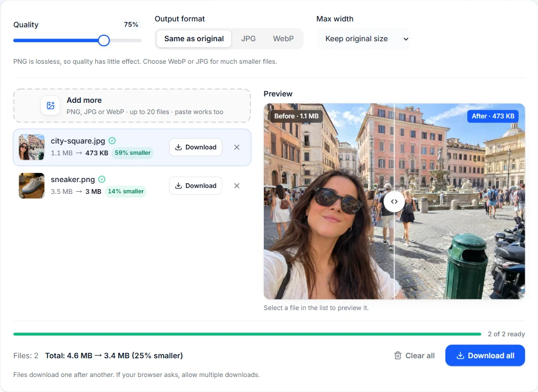Click '2 of 2 ready' status text

pyautogui.click(x=506, y=334)
